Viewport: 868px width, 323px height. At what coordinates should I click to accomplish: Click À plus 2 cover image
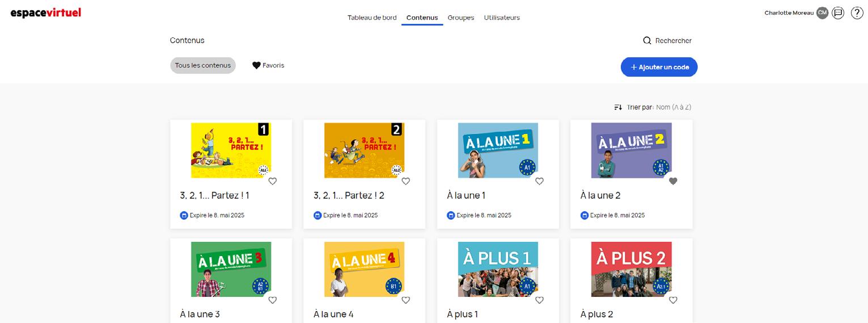(632, 270)
